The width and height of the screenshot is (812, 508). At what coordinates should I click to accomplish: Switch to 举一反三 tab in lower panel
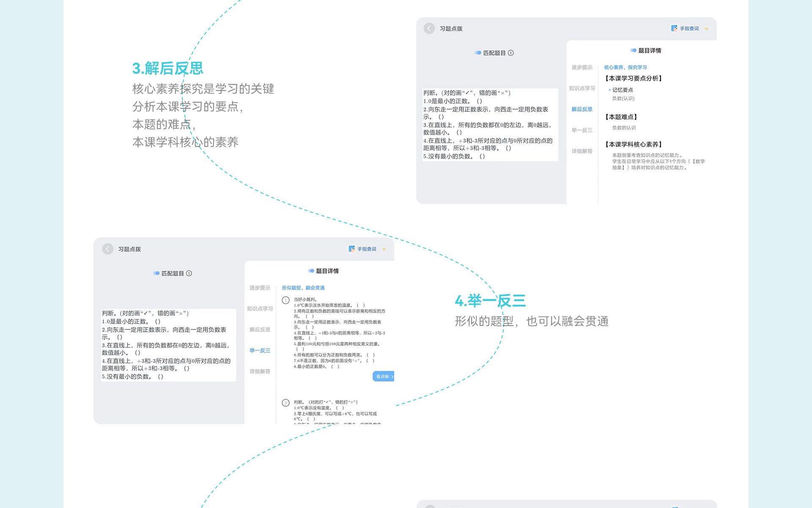pyautogui.click(x=260, y=351)
